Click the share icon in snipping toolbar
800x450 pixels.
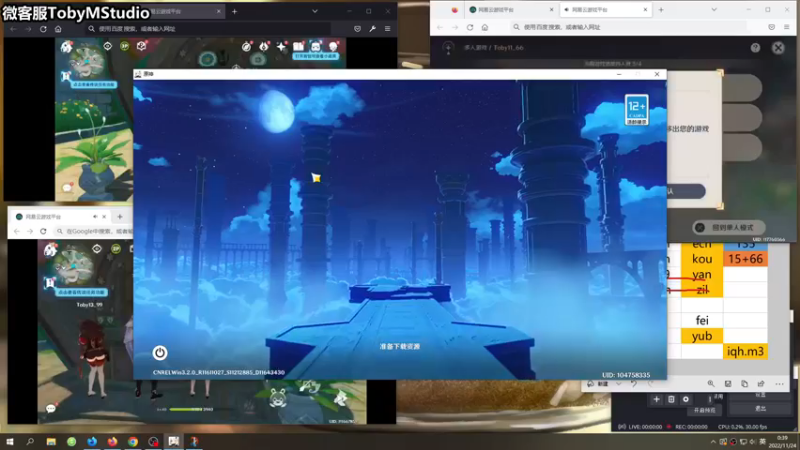(x=761, y=384)
